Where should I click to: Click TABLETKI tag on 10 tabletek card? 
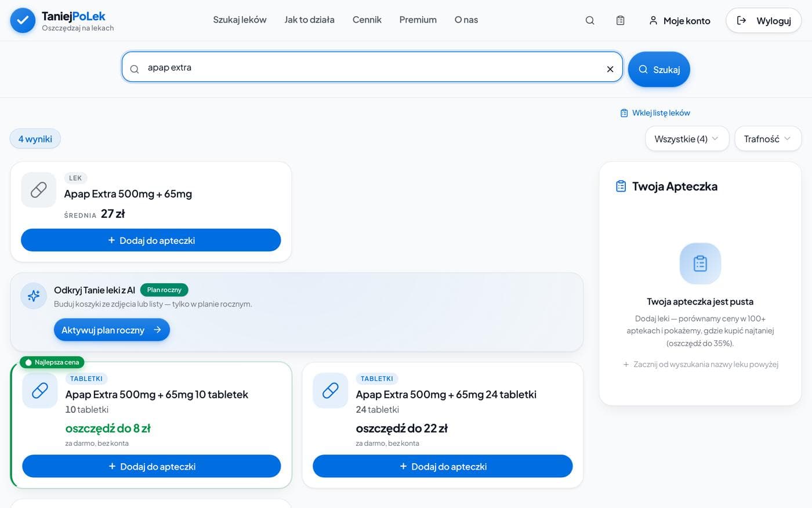[86, 379]
